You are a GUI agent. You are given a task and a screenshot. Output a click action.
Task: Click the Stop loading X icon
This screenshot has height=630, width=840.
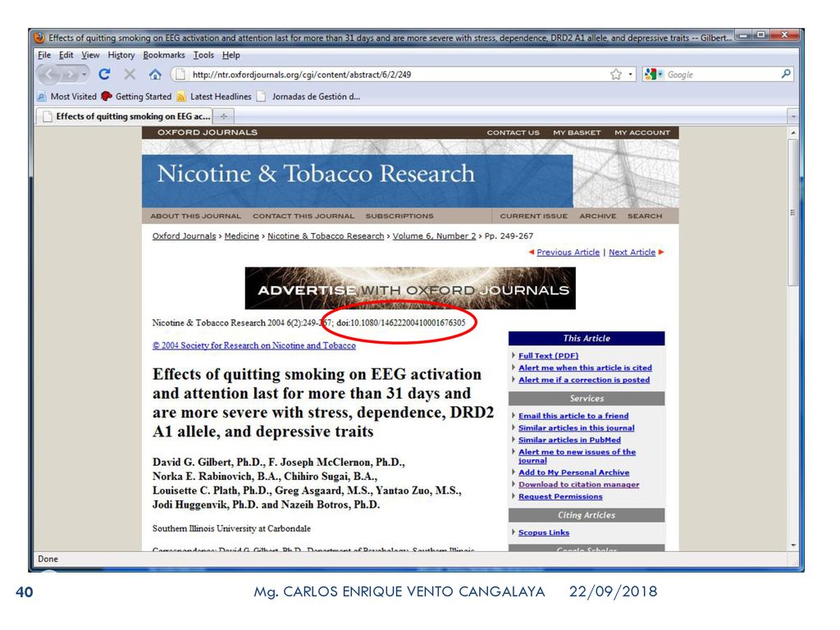point(130,75)
